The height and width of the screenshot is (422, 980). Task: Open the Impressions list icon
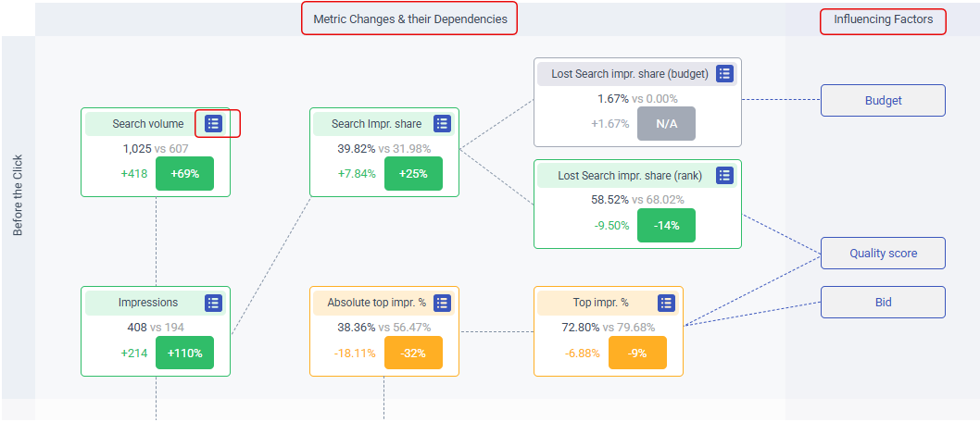click(214, 303)
